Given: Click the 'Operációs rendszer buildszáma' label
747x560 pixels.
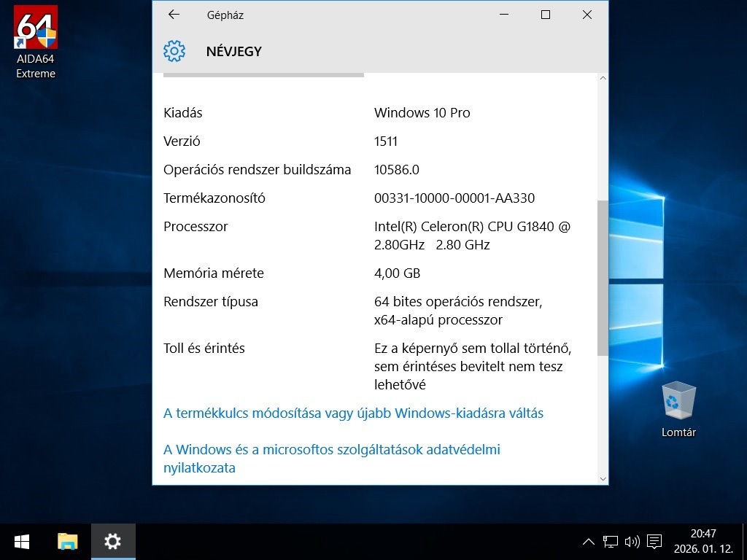Looking at the screenshot, I should point(258,170).
